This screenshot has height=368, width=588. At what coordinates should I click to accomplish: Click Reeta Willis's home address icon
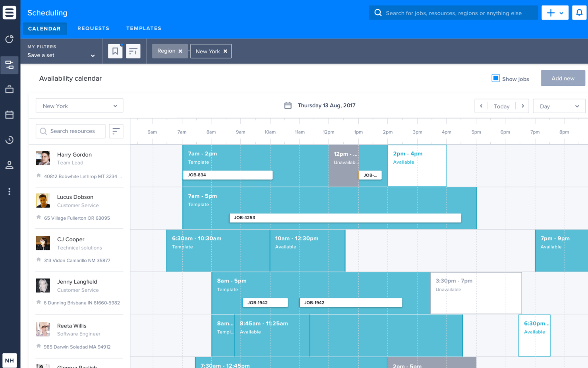click(x=39, y=346)
